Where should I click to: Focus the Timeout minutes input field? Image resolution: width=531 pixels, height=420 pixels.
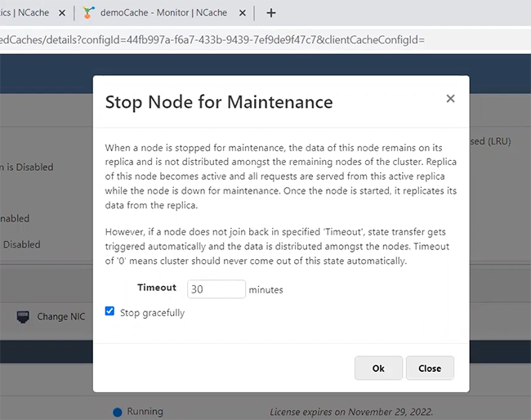pos(216,289)
